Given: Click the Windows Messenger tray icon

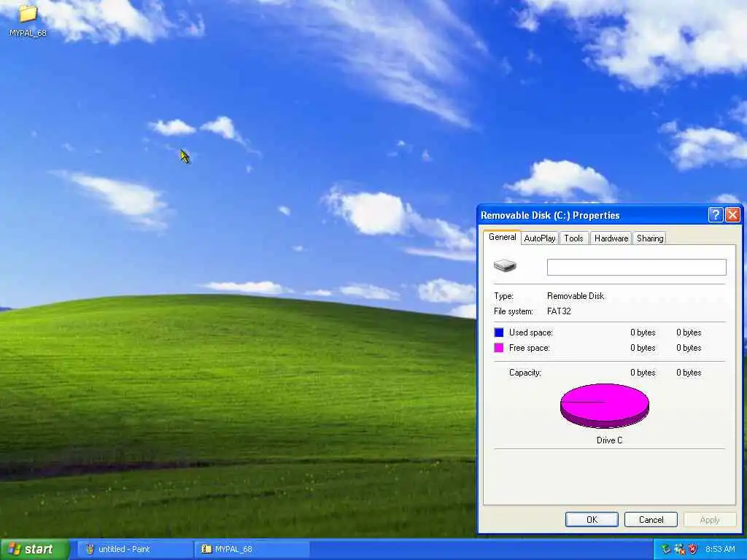Looking at the screenshot, I should (x=679, y=549).
